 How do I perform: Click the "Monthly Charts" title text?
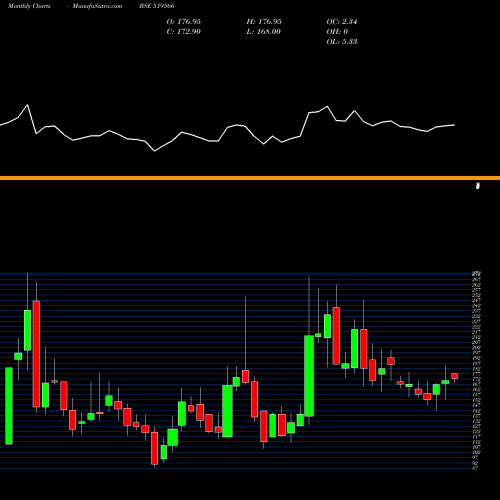29,6
